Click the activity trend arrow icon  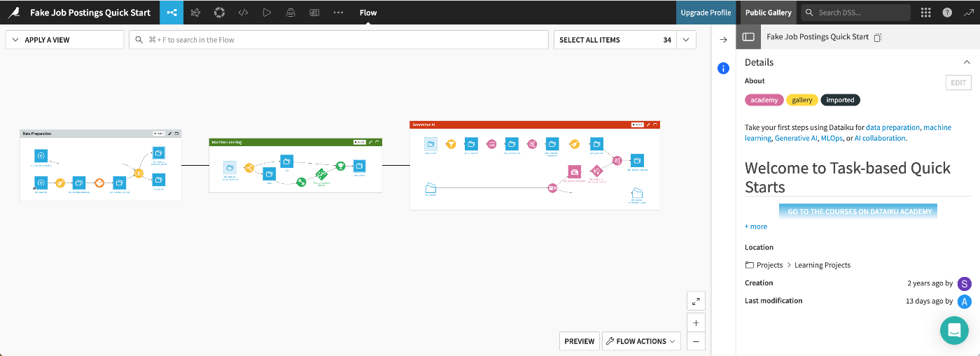(967, 13)
